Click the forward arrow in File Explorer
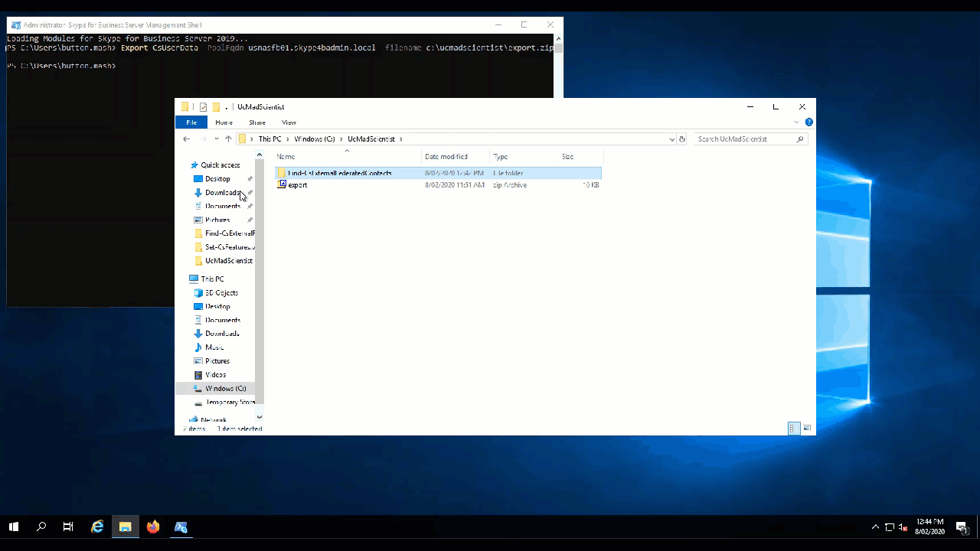This screenshot has height=551, width=980. (203, 139)
